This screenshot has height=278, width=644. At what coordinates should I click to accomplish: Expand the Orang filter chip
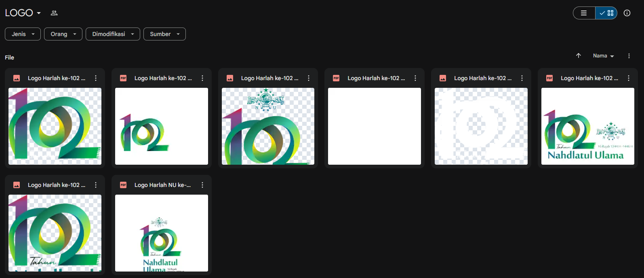click(x=63, y=34)
